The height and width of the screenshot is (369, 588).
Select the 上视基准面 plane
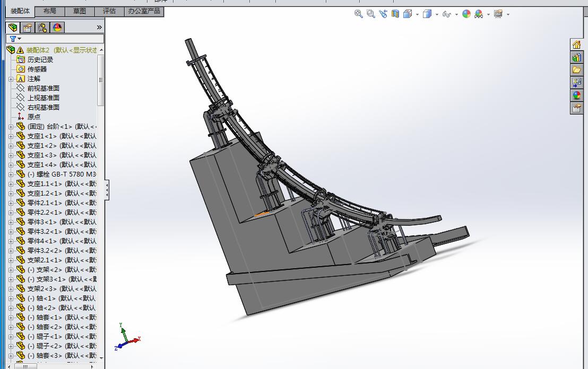[43, 98]
